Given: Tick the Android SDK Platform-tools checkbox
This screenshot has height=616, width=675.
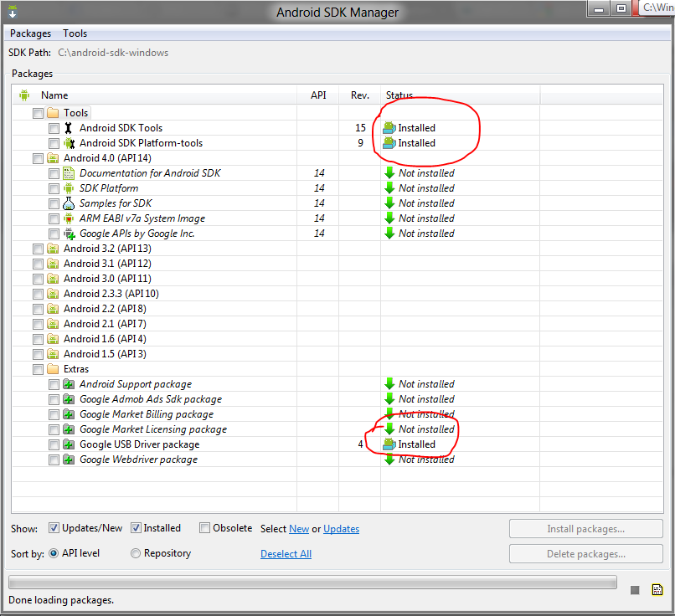Looking at the screenshot, I should click(x=54, y=143).
